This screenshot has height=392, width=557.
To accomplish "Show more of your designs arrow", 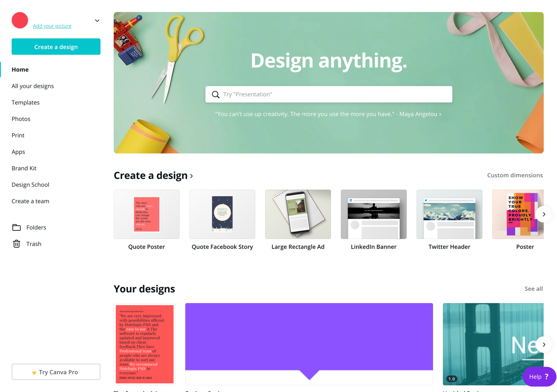I will point(544,345).
